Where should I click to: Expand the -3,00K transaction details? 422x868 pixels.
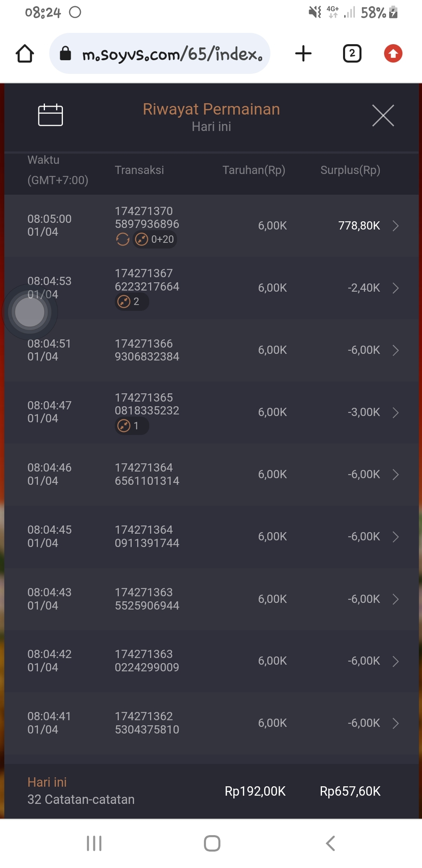395,412
